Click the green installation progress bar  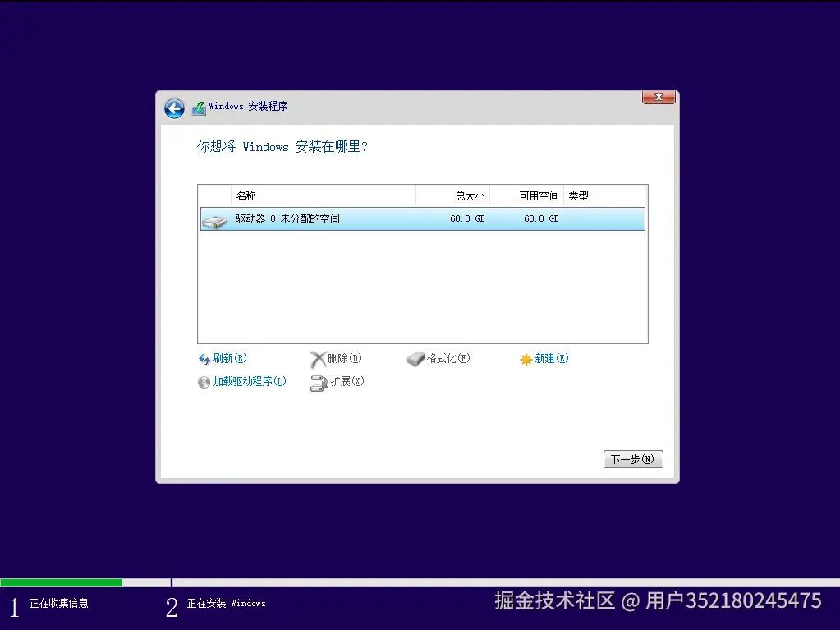click(x=61, y=583)
